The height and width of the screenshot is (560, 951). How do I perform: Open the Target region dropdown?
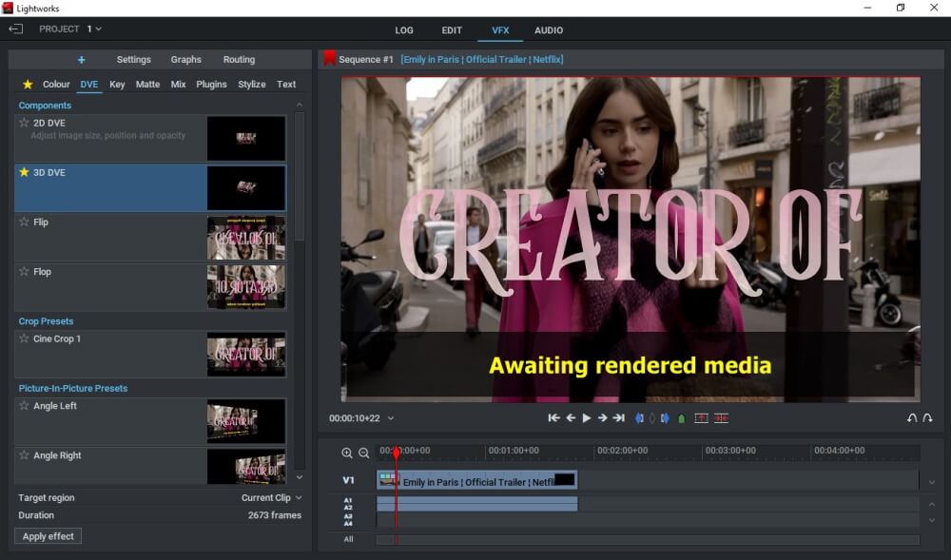pos(272,497)
